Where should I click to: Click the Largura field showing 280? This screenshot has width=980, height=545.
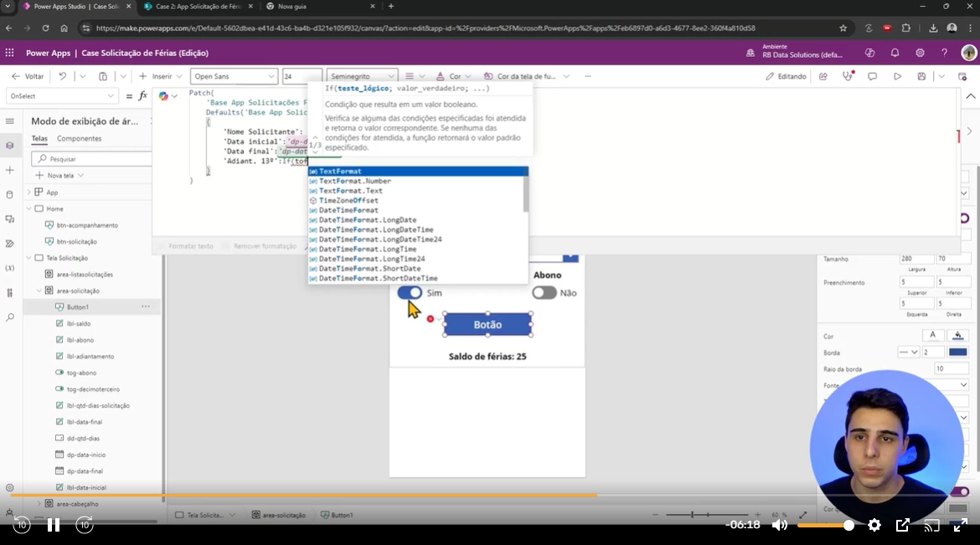click(916, 259)
